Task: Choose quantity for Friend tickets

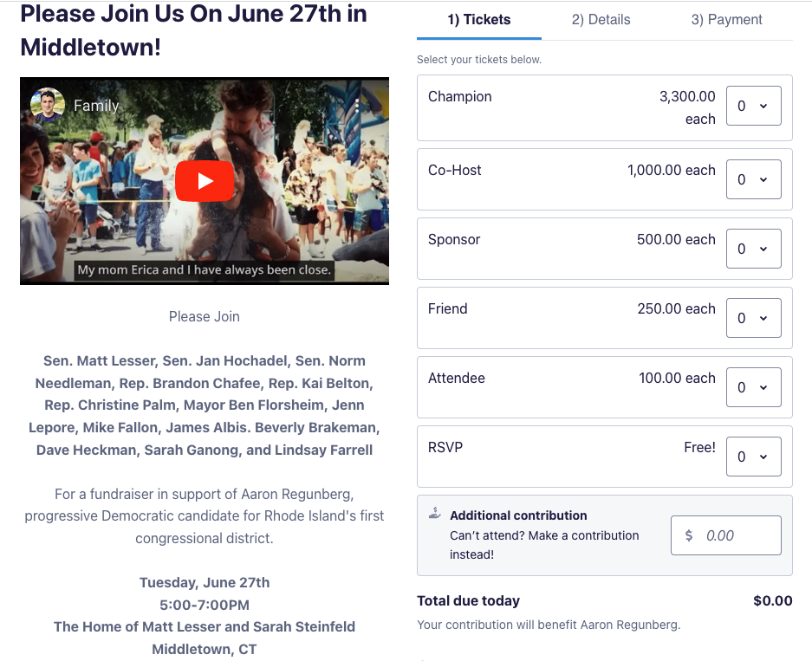Action: tap(753, 318)
